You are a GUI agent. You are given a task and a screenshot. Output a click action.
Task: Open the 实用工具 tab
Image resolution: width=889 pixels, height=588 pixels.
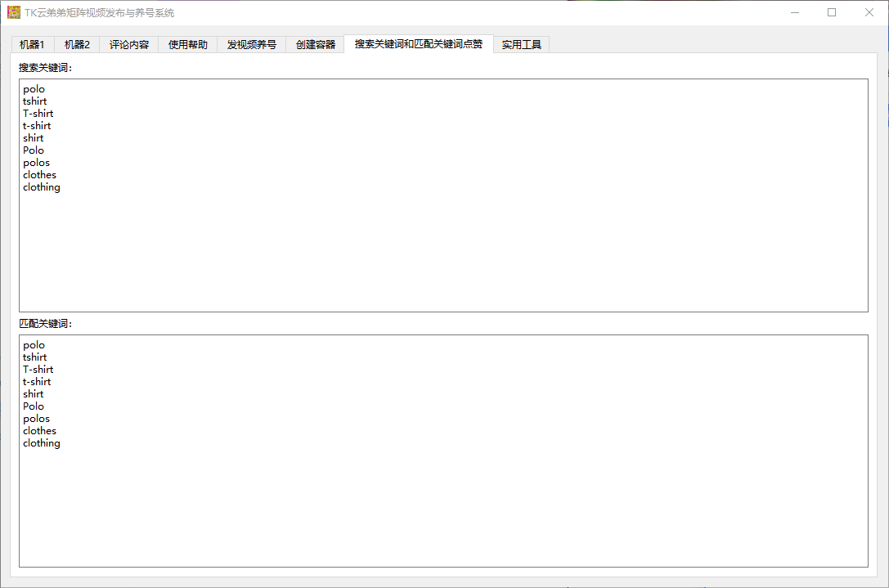click(522, 44)
